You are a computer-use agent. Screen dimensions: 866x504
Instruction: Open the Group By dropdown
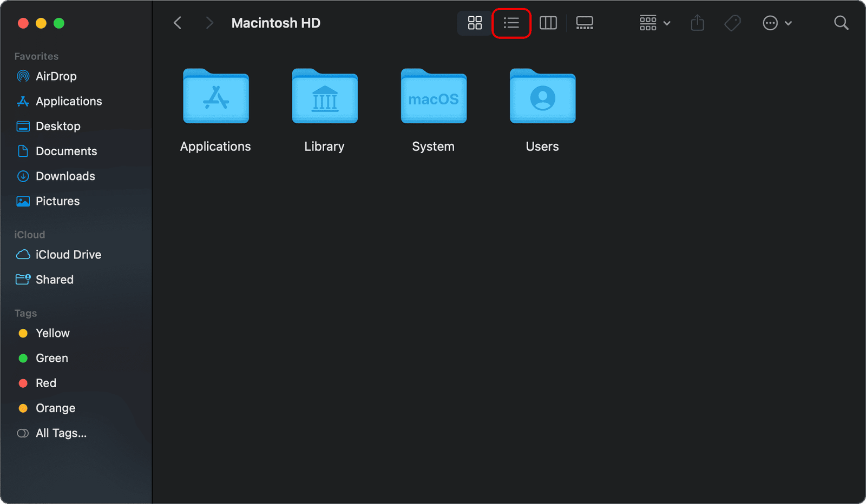point(655,23)
